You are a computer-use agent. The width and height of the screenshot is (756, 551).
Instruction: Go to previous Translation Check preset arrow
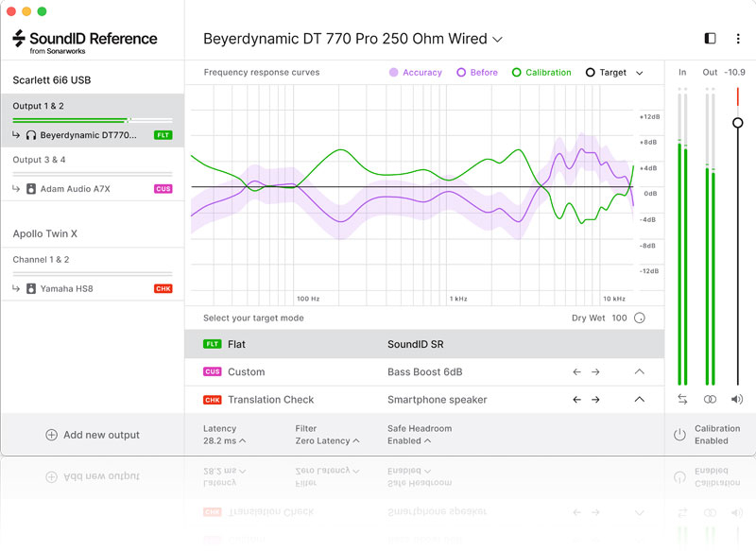pos(576,400)
